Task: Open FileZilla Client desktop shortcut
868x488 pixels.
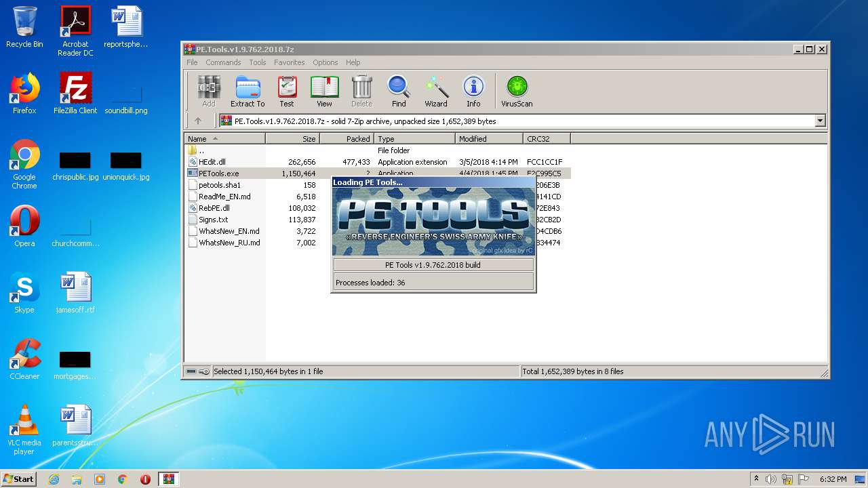Action: [75, 94]
